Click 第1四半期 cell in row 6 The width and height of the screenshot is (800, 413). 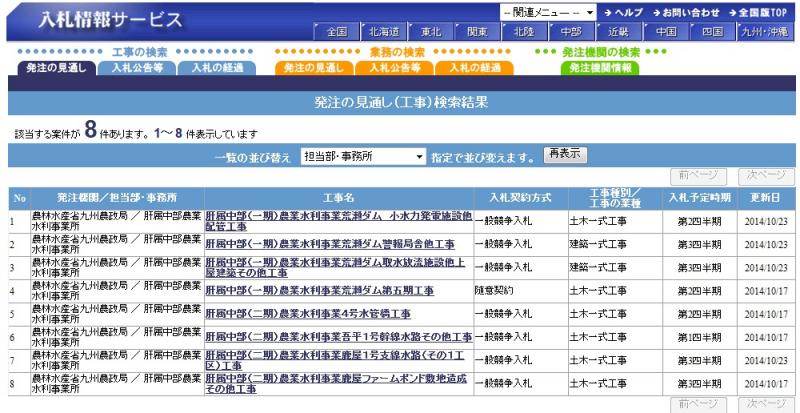699,337
